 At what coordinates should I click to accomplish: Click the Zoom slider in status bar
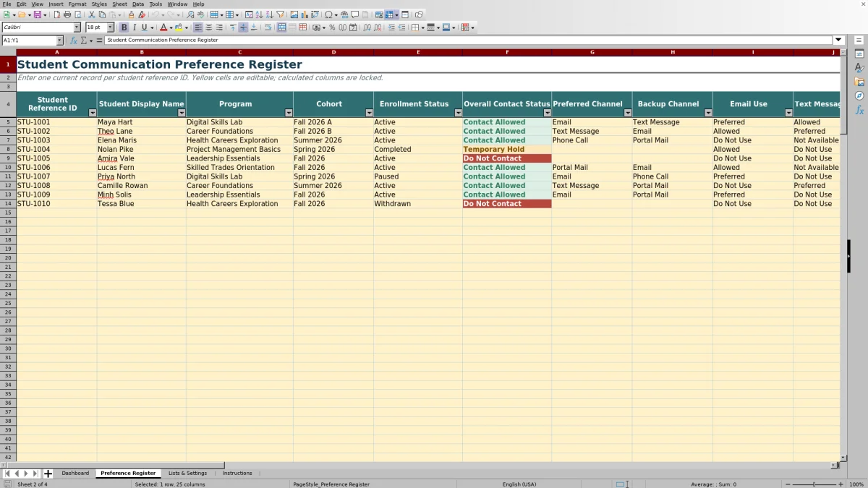pyautogui.click(x=814, y=484)
